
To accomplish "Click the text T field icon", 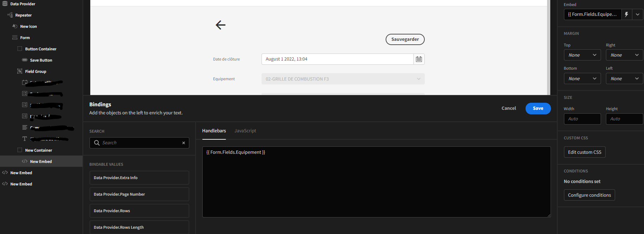I will pyautogui.click(x=25, y=139).
